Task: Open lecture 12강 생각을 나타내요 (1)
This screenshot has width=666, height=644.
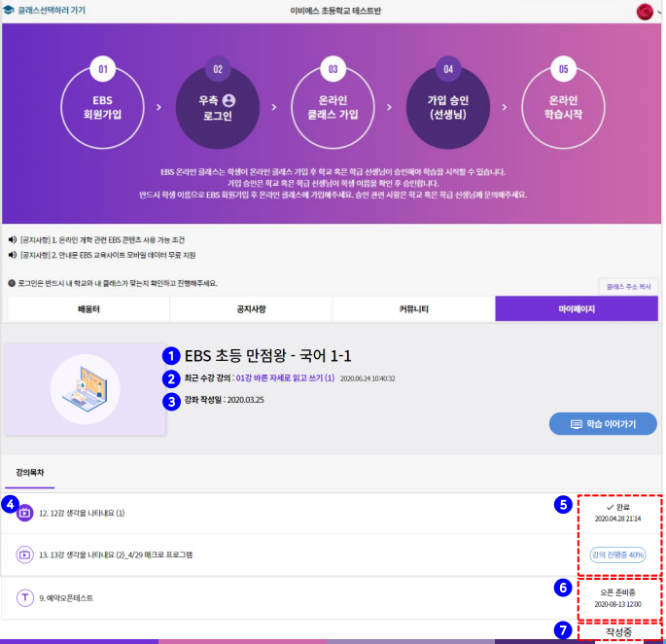Action: 82,513
